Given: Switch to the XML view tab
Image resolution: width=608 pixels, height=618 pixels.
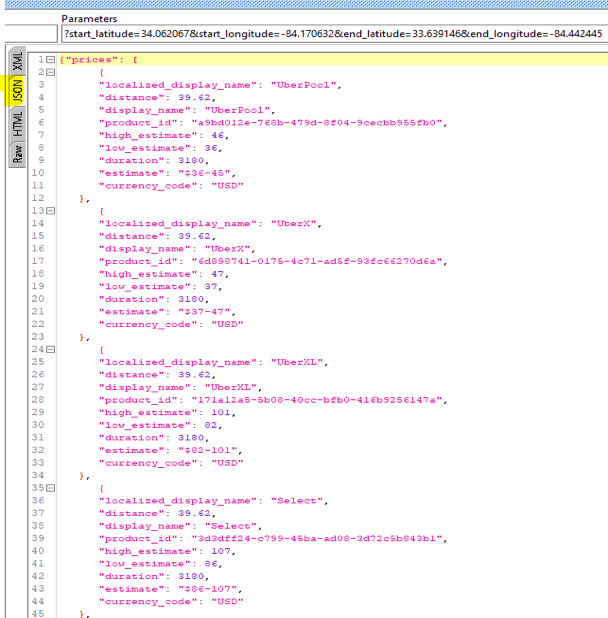Looking at the screenshot, I should 17,61.
